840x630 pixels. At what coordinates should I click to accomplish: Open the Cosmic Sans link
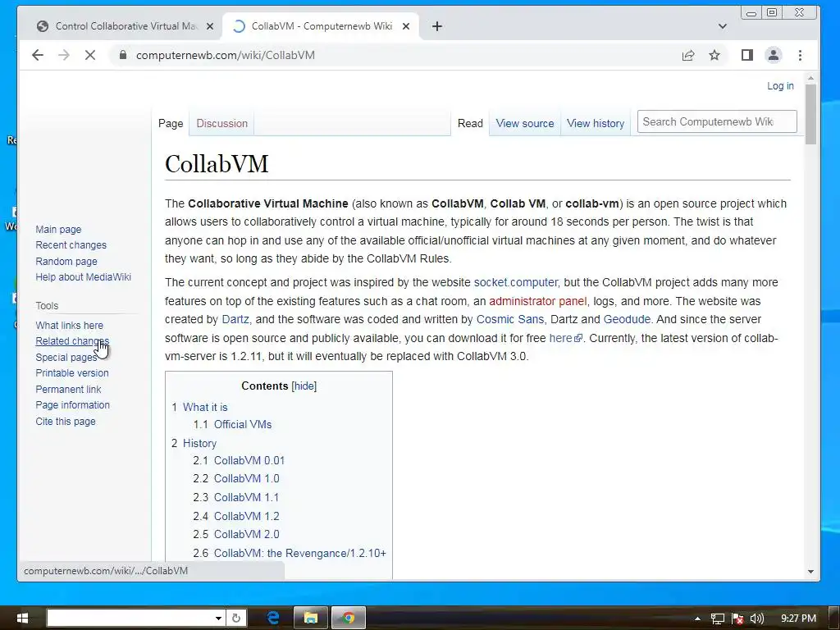(510, 319)
